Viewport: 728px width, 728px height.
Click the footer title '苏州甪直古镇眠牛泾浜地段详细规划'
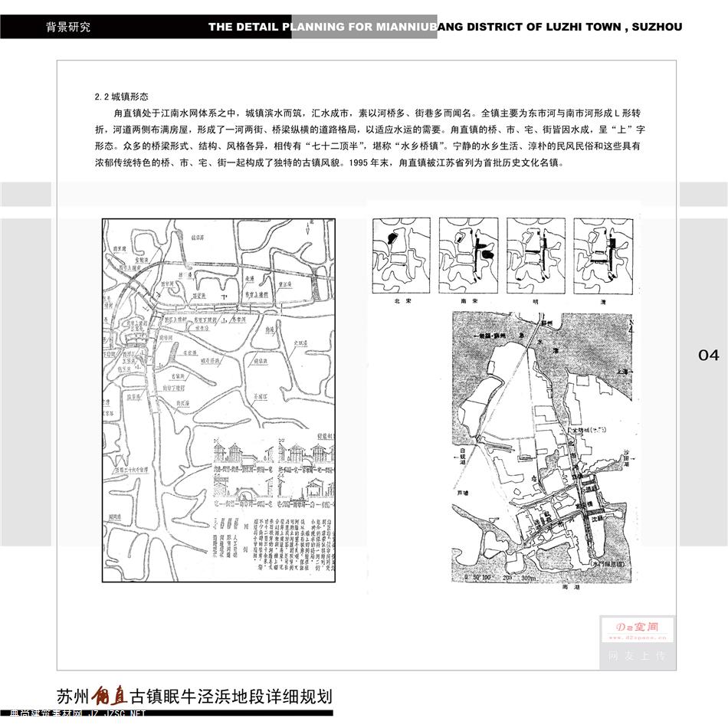tap(195, 697)
